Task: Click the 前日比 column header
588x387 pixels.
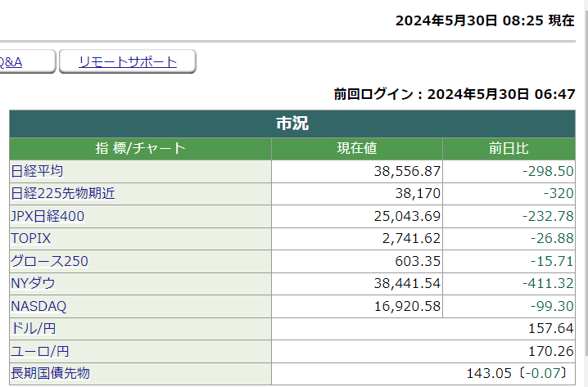Action: click(x=508, y=148)
